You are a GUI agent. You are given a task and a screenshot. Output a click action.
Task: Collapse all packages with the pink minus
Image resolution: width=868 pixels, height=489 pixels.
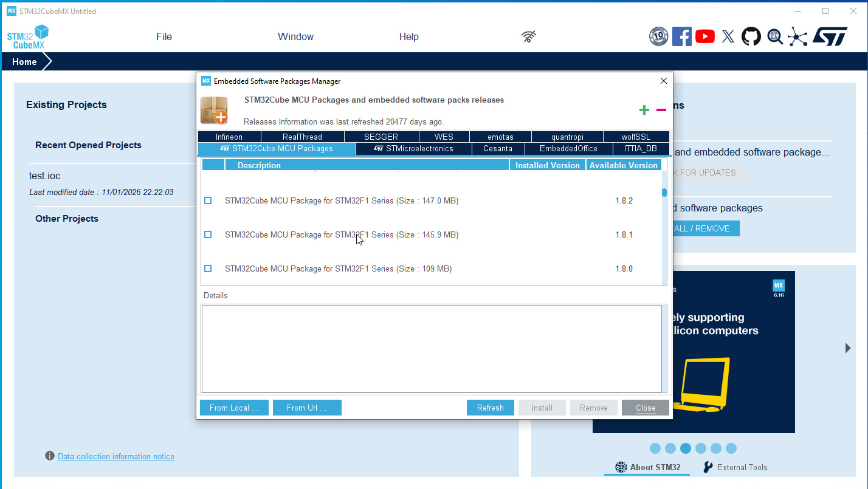[661, 110]
